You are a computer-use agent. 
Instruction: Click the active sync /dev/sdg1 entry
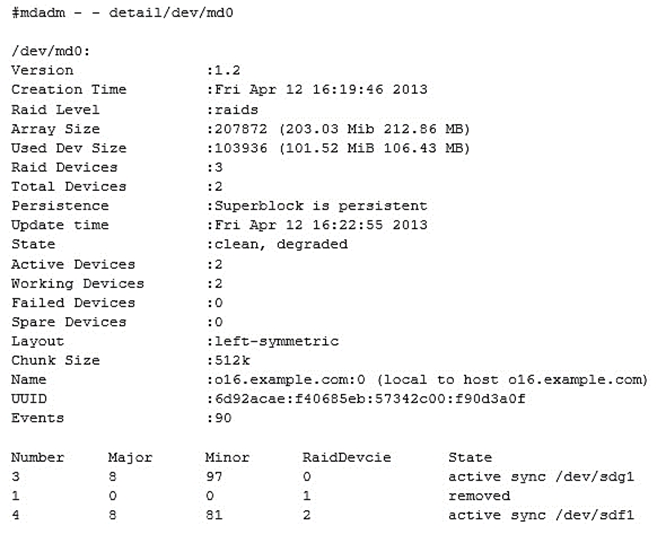click(541, 477)
